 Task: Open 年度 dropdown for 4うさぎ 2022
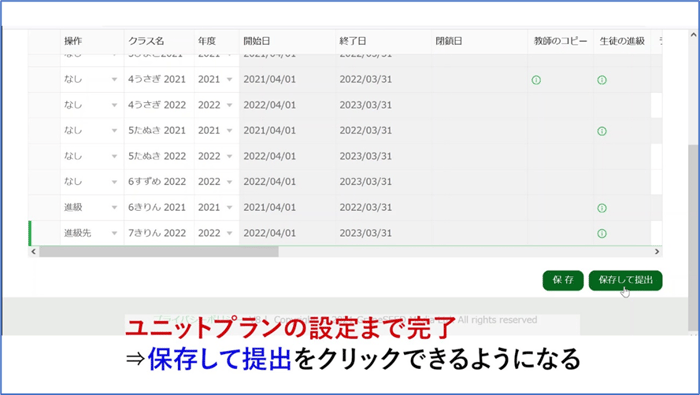pos(229,105)
